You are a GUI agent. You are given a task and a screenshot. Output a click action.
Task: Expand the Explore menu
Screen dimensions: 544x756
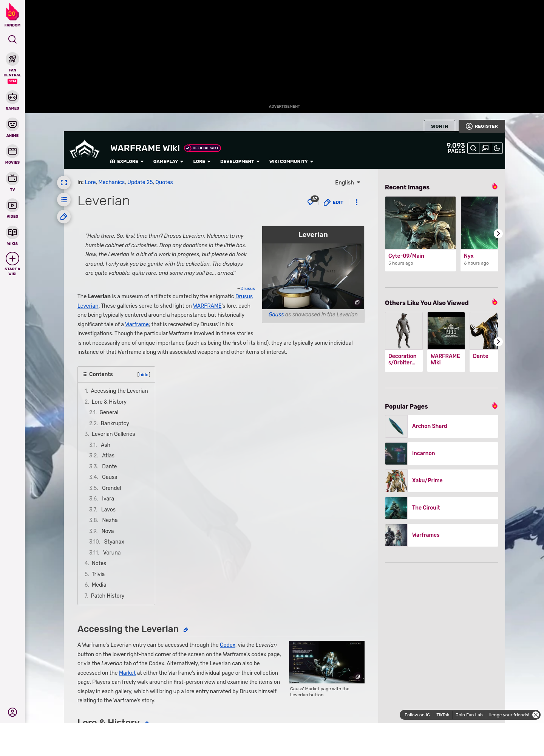point(127,161)
